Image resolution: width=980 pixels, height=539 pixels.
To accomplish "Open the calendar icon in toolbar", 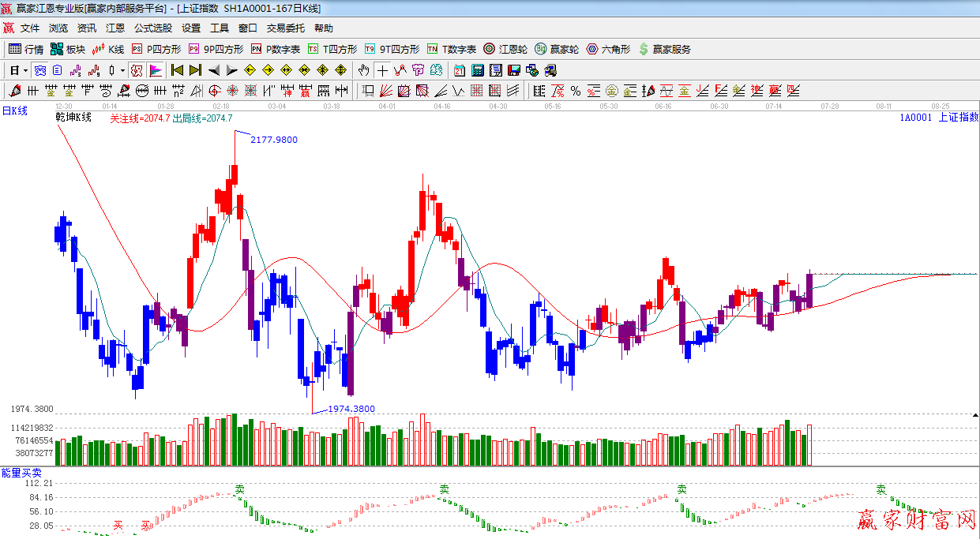I will tap(459, 70).
